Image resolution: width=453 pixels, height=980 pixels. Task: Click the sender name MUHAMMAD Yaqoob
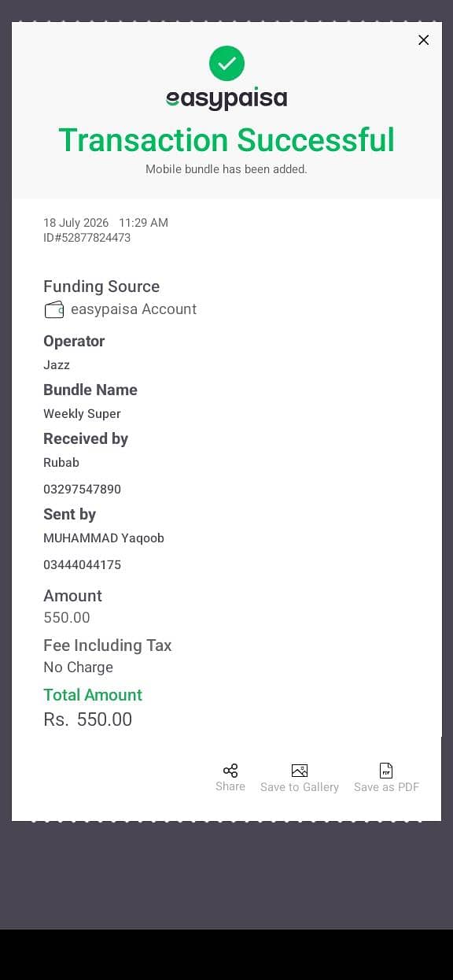tap(104, 538)
